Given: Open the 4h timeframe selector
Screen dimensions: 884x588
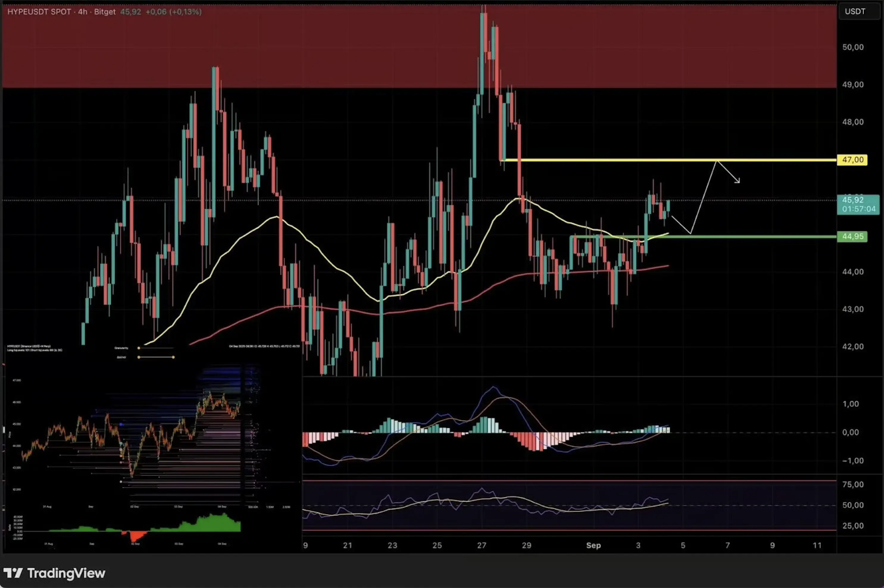Looking at the screenshot, I should [82, 12].
